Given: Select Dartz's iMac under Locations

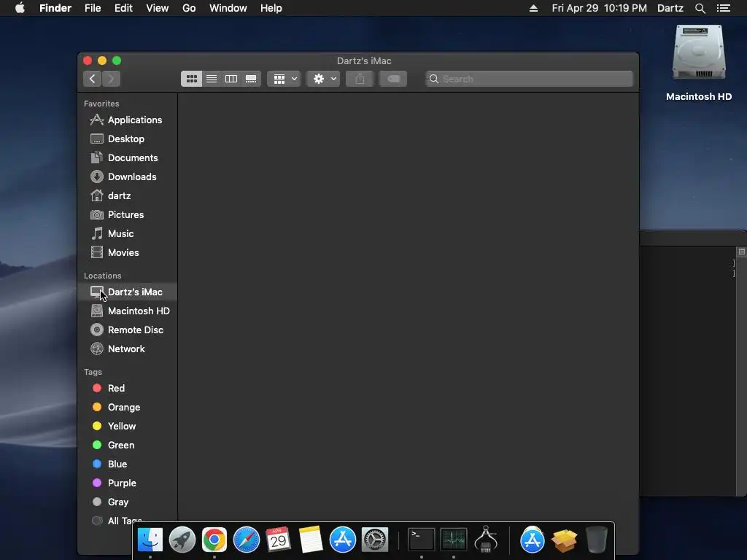Looking at the screenshot, I should (127, 292).
